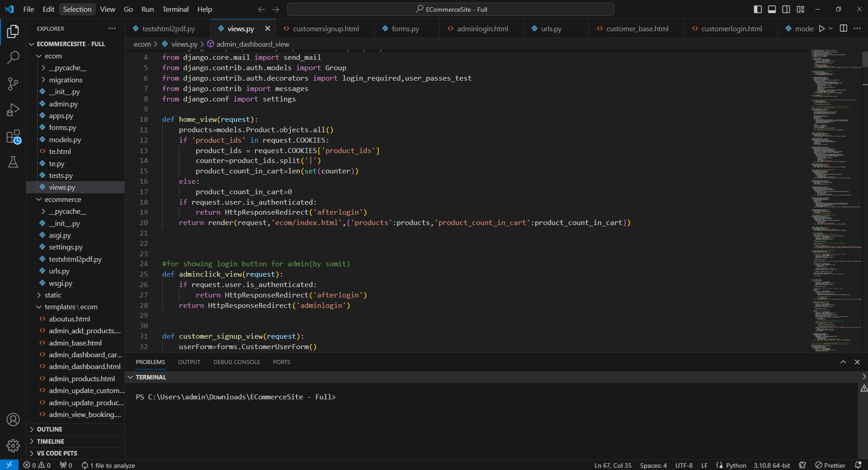Open the Manage gear menu

tap(13, 446)
